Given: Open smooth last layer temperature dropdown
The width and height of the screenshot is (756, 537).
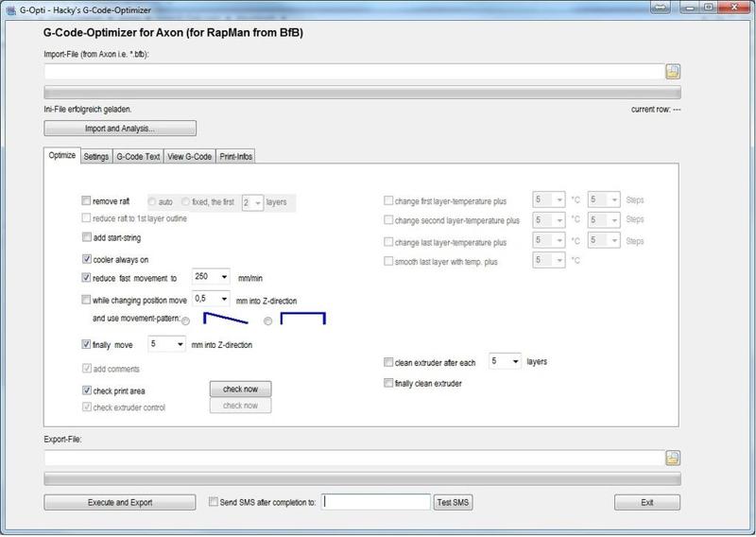Looking at the screenshot, I should point(559,261).
